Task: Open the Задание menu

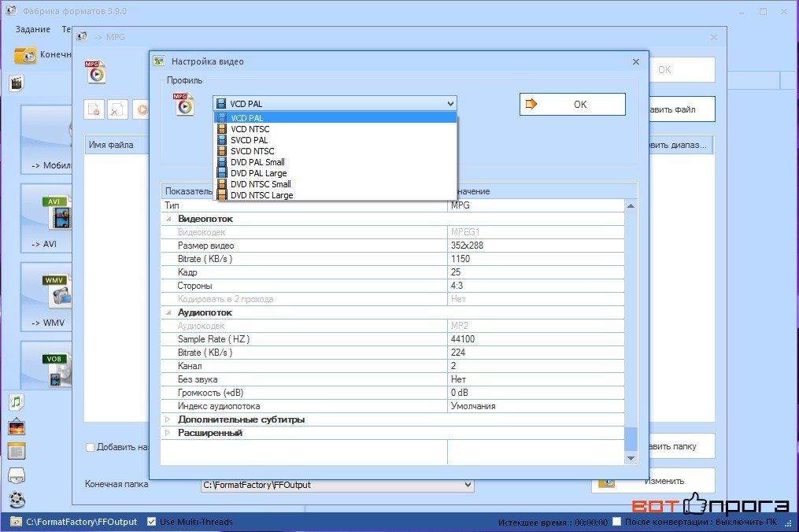Action: [32, 29]
